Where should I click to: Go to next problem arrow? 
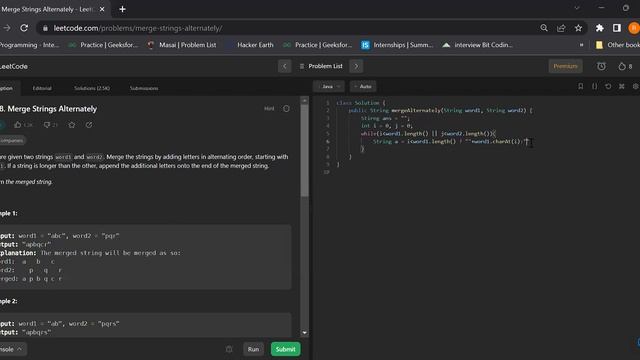pyautogui.click(x=356, y=66)
